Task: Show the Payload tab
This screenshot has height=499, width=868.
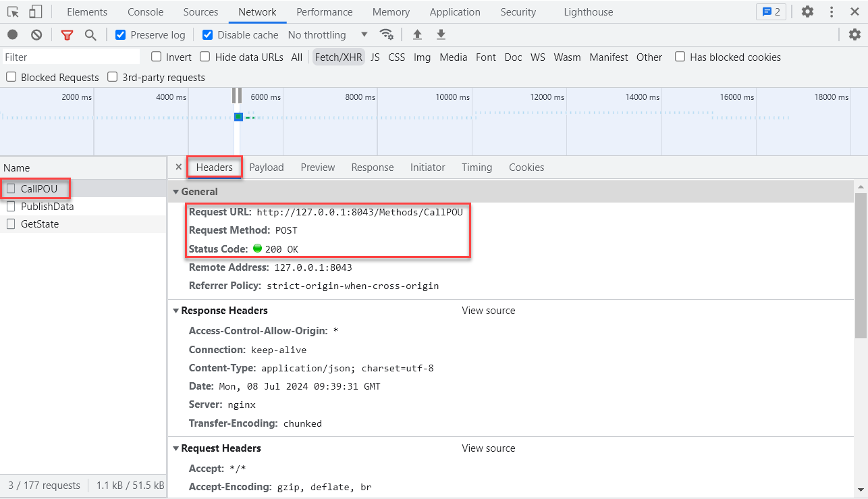Action: (x=267, y=167)
